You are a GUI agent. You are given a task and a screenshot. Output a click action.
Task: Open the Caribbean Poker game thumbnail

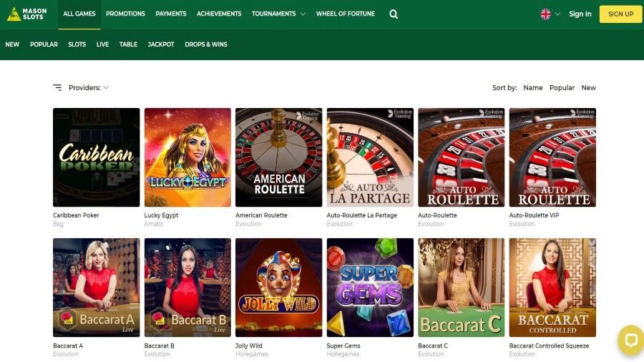click(96, 157)
